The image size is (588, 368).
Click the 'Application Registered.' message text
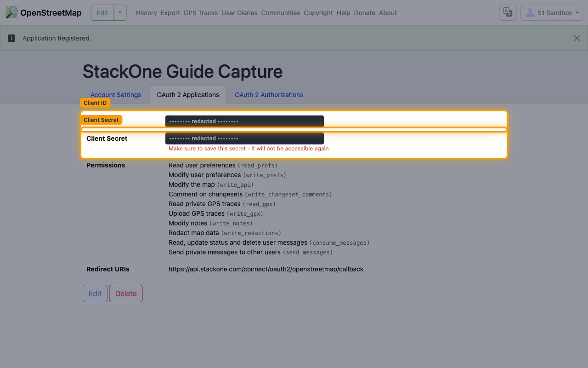pyautogui.click(x=57, y=38)
